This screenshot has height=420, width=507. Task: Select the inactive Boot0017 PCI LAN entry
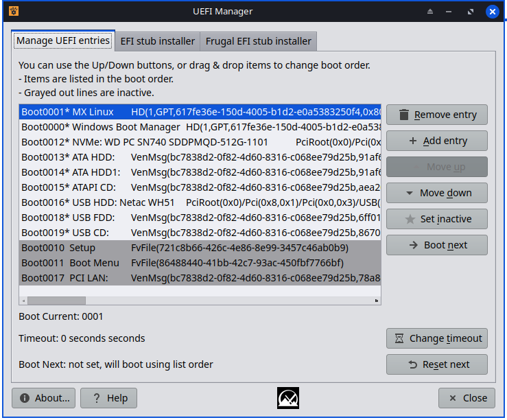click(200, 278)
